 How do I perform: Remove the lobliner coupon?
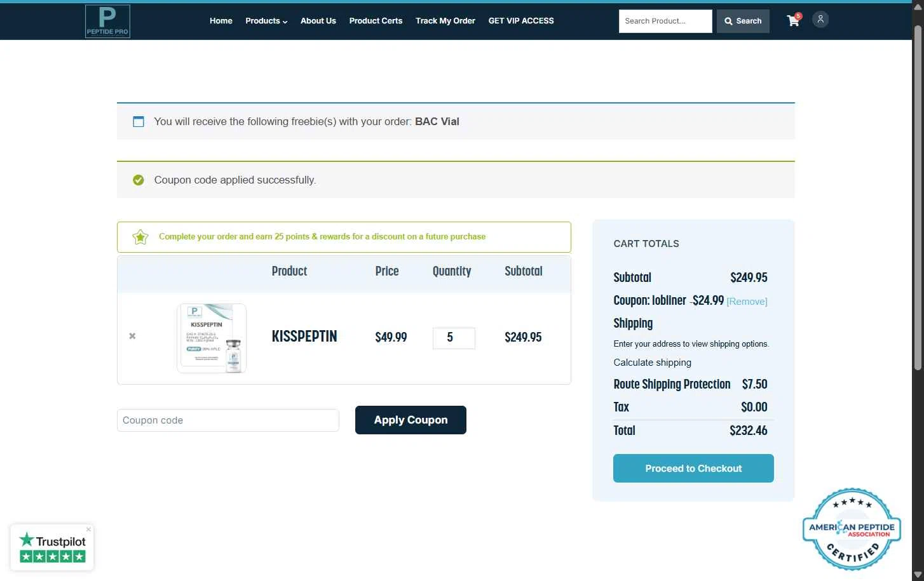[747, 302]
